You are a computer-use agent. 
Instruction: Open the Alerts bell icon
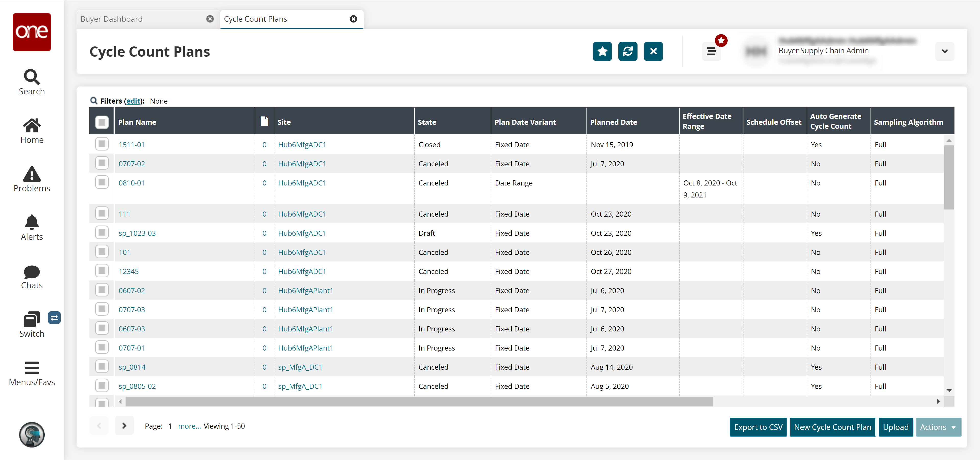(x=32, y=222)
